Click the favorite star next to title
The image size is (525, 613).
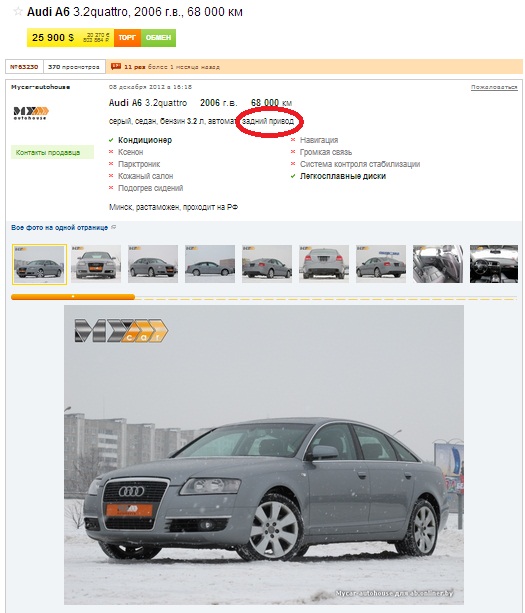18,11
